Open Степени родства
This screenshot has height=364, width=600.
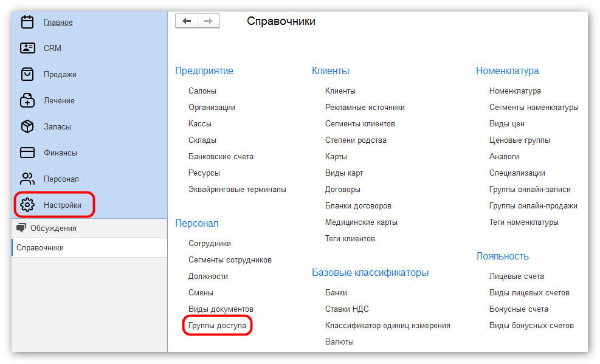(356, 140)
